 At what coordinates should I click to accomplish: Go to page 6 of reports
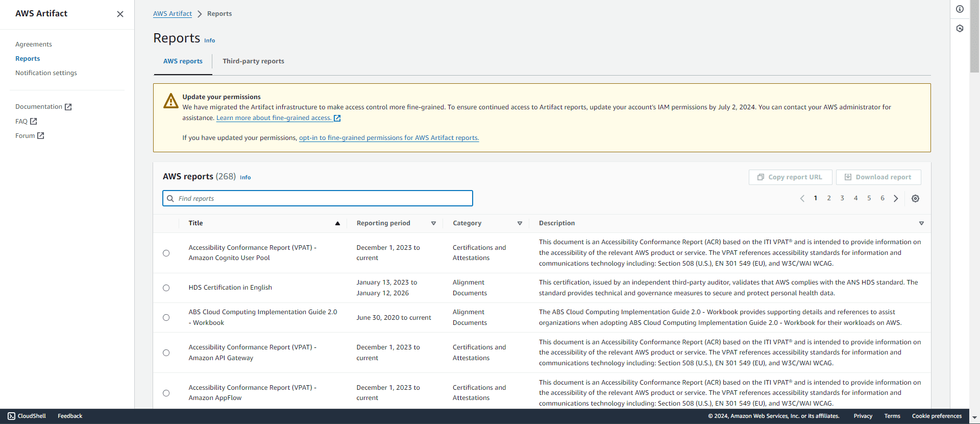883,198
